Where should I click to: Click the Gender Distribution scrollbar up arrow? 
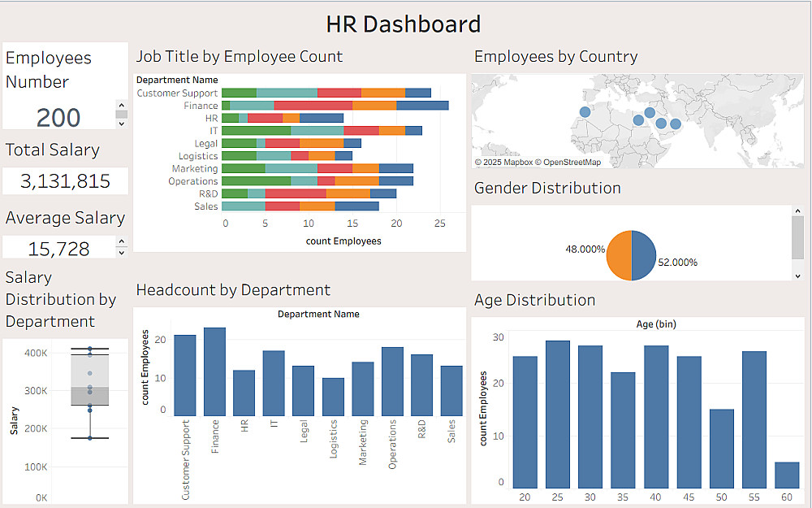click(797, 211)
